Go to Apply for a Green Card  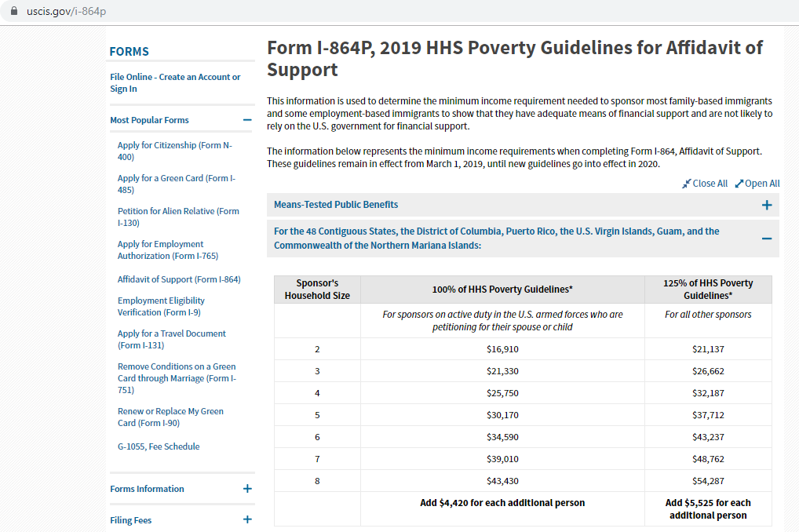177,184
